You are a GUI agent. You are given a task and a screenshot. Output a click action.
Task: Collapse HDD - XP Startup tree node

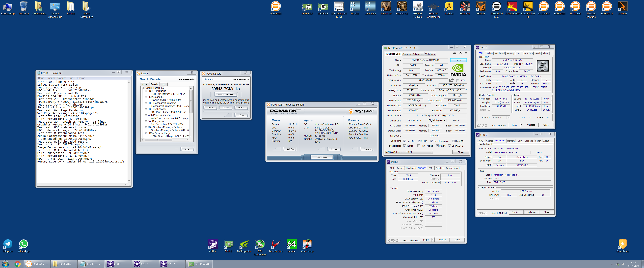click(146, 91)
